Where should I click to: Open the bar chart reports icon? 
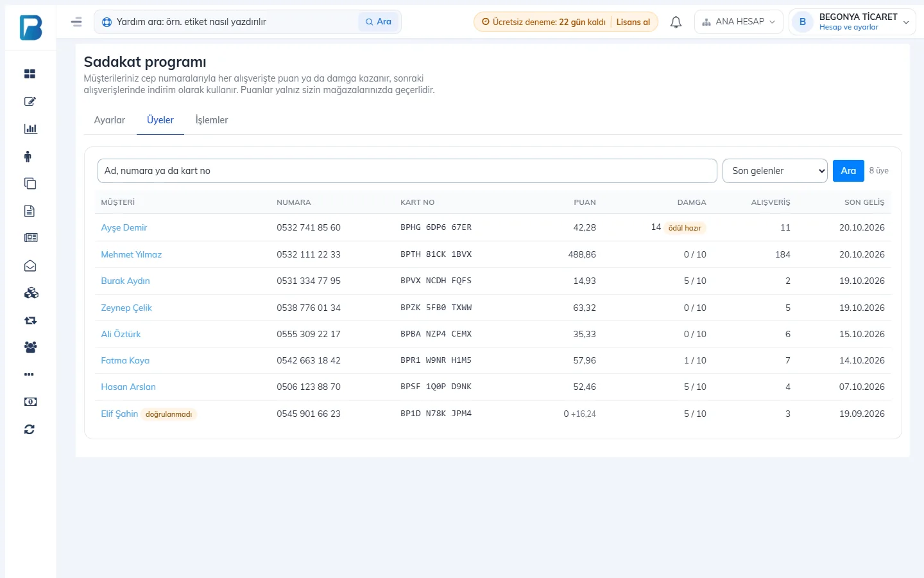tap(30, 129)
